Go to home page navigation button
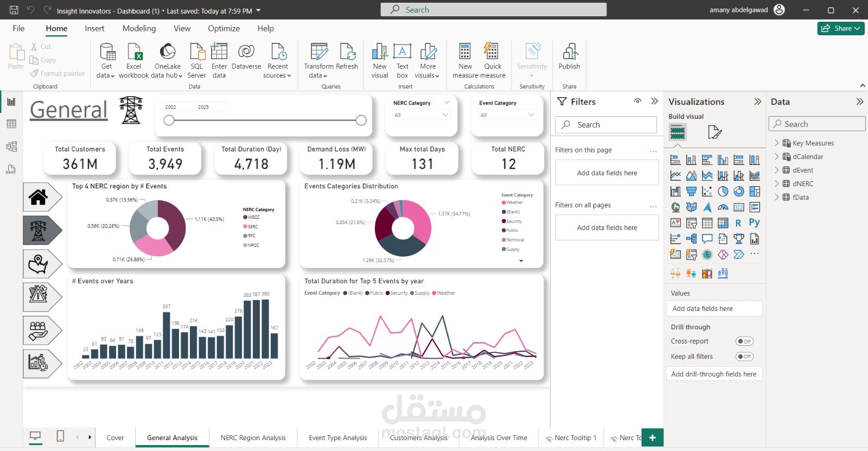868x451 pixels. 42,197
